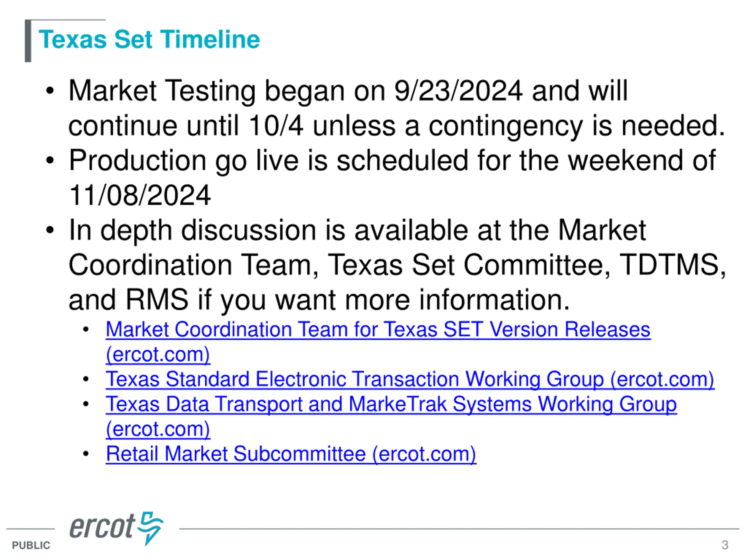The image size is (747, 560).
Task: Open Texas Data Transport and MarkeTrak Systems link
Action: pos(391,404)
